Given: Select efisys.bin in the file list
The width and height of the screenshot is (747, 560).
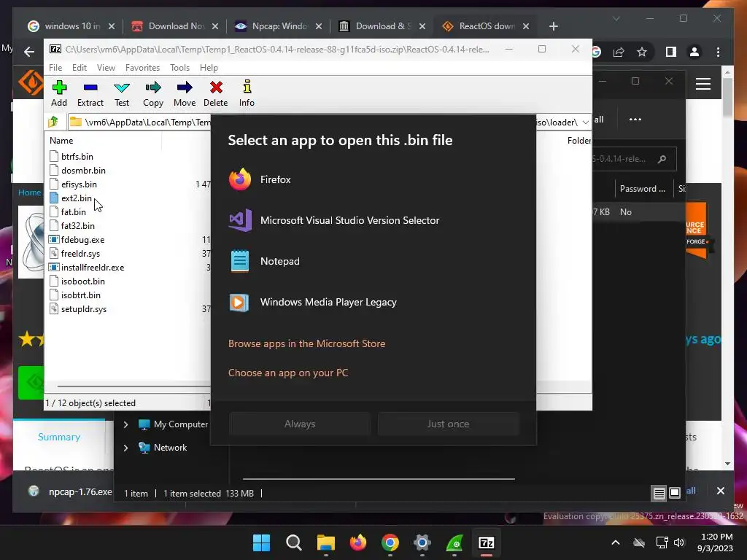Looking at the screenshot, I should [74, 184].
